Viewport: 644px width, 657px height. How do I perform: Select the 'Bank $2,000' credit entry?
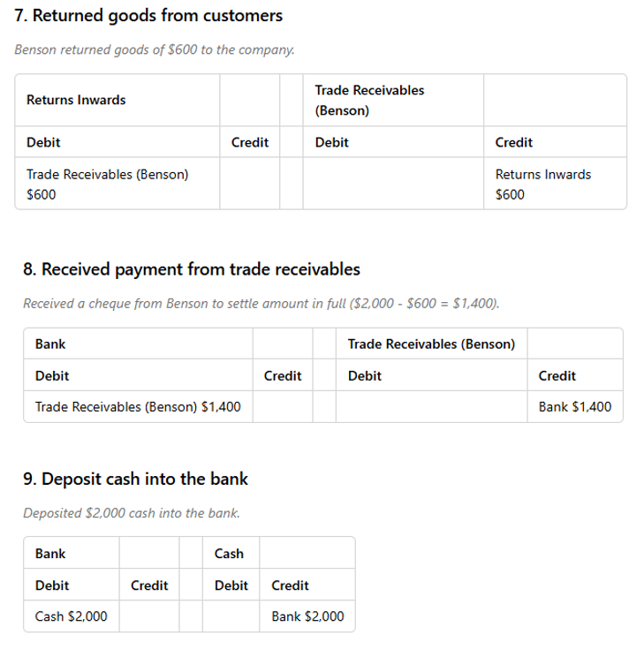(307, 616)
